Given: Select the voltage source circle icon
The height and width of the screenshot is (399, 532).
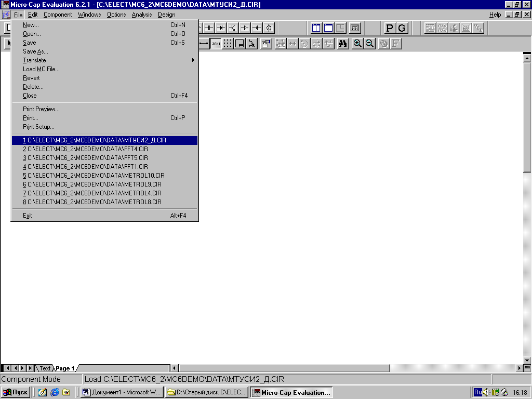Looking at the screenshot, I should (x=269, y=28).
